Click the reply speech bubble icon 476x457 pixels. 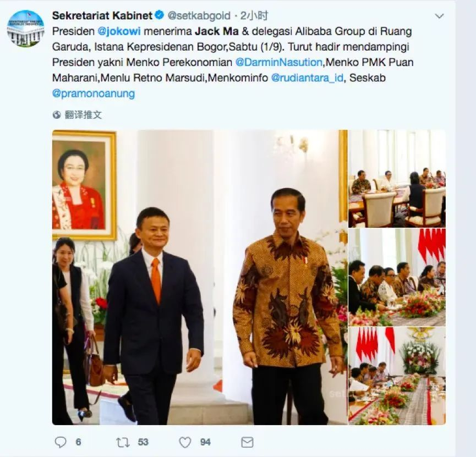point(61,442)
